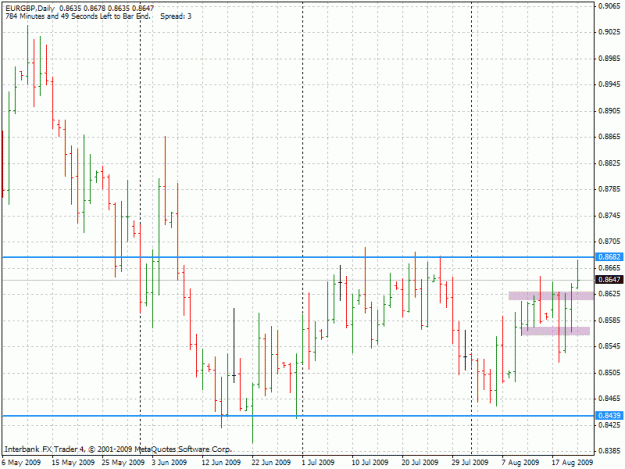This screenshot has width=625, height=469.
Task: Click the 0.8825 price scale value
Action: (x=610, y=163)
